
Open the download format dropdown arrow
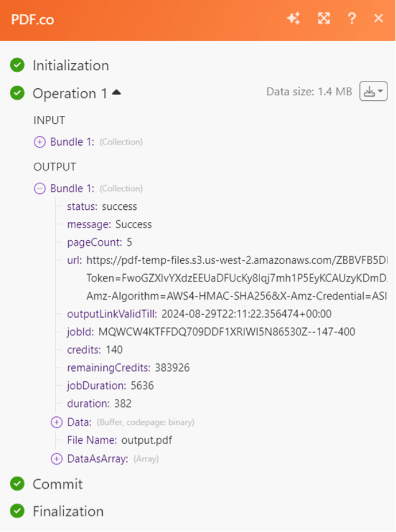click(380, 91)
